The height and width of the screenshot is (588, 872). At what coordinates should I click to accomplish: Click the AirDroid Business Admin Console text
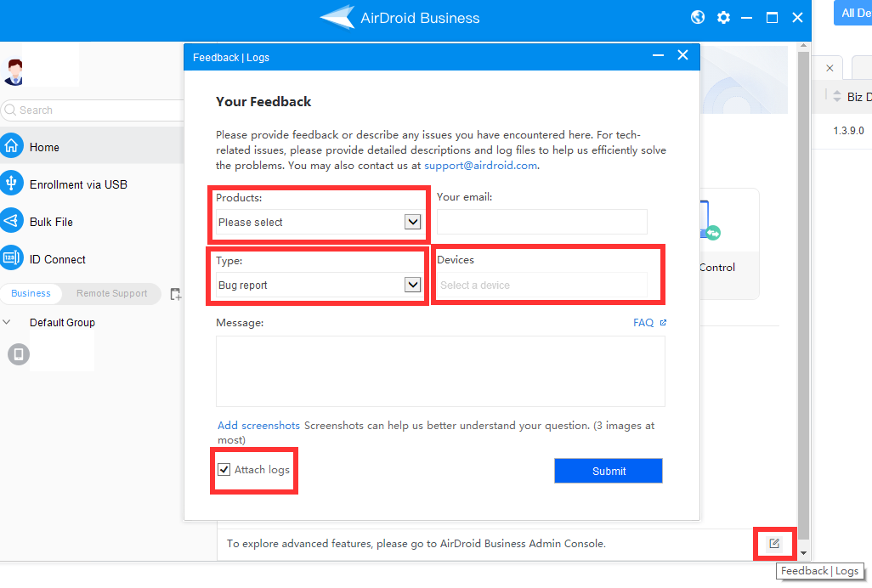522,544
